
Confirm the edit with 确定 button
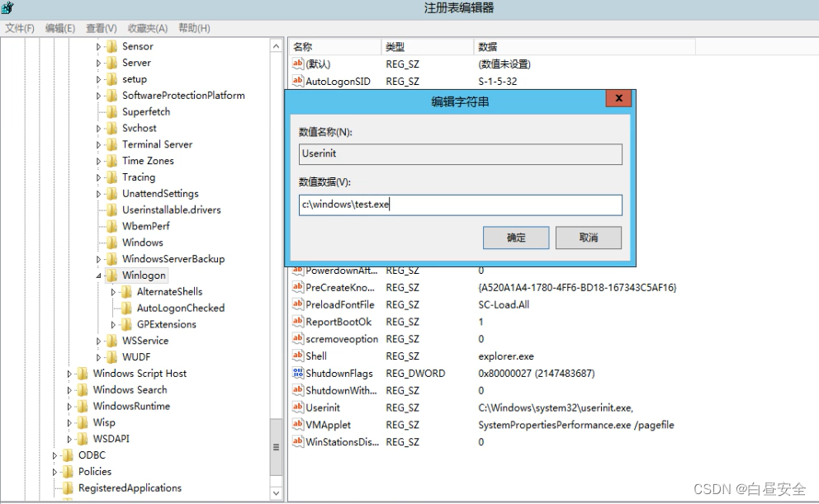tap(516, 238)
